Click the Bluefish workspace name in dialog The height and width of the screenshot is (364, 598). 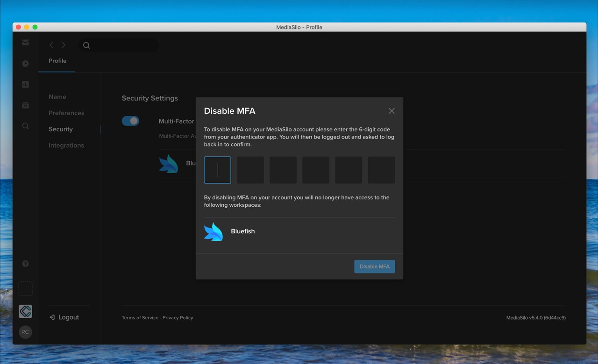click(243, 231)
